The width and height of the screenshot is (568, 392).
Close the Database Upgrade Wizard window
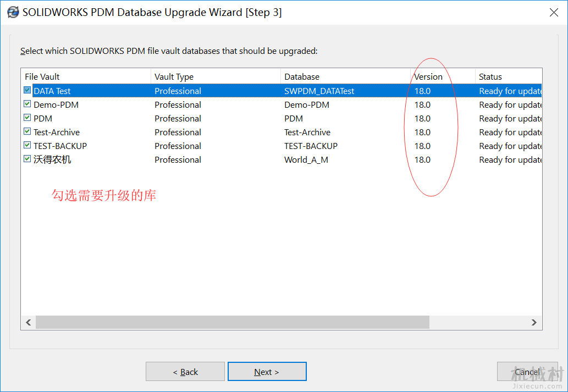(x=554, y=13)
